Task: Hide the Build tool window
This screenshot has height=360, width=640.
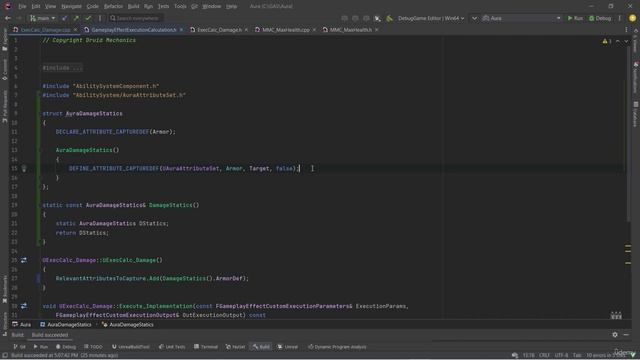Action: click(626, 335)
